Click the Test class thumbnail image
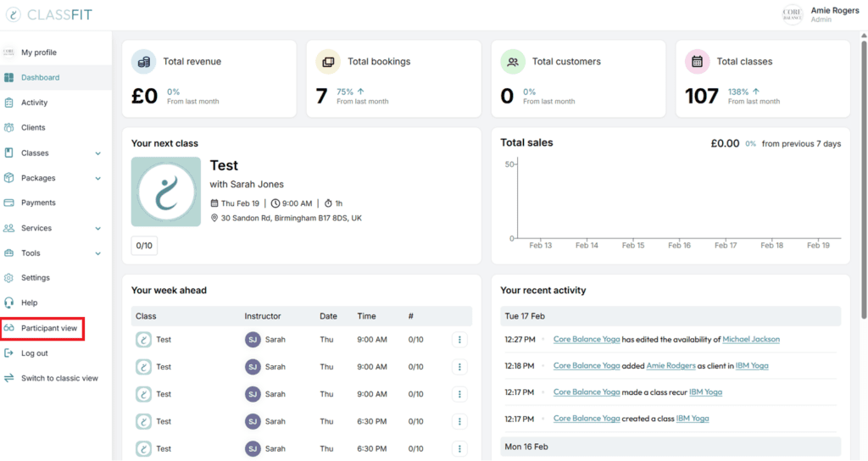 pyautogui.click(x=166, y=192)
